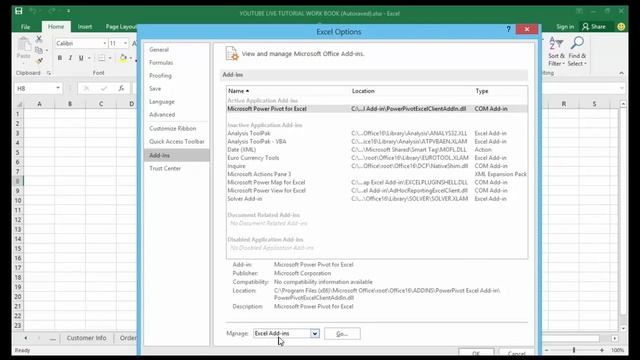This screenshot has width=640, height=360.
Task: Click the Fill Color bucket icon
Action: point(123,58)
